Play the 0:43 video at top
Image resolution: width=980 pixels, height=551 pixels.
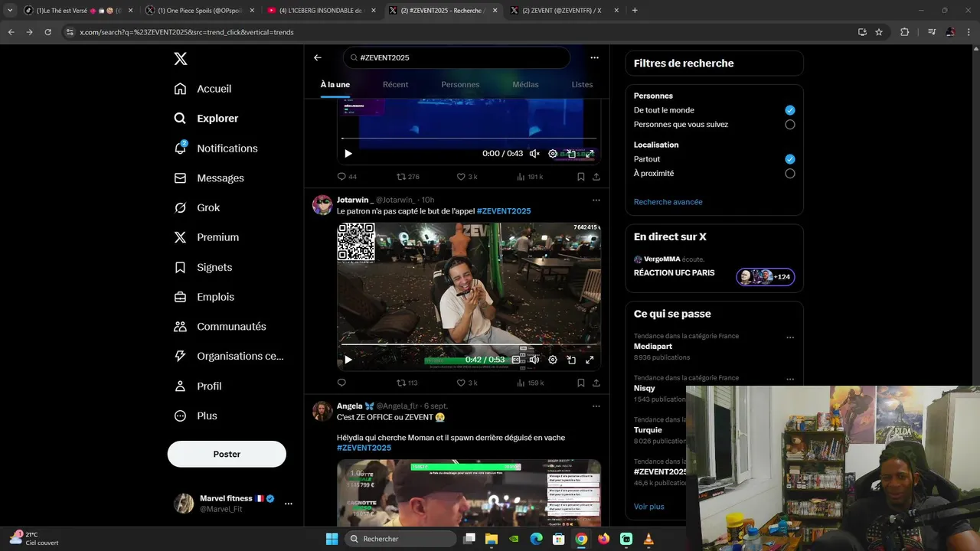(348, 154)
